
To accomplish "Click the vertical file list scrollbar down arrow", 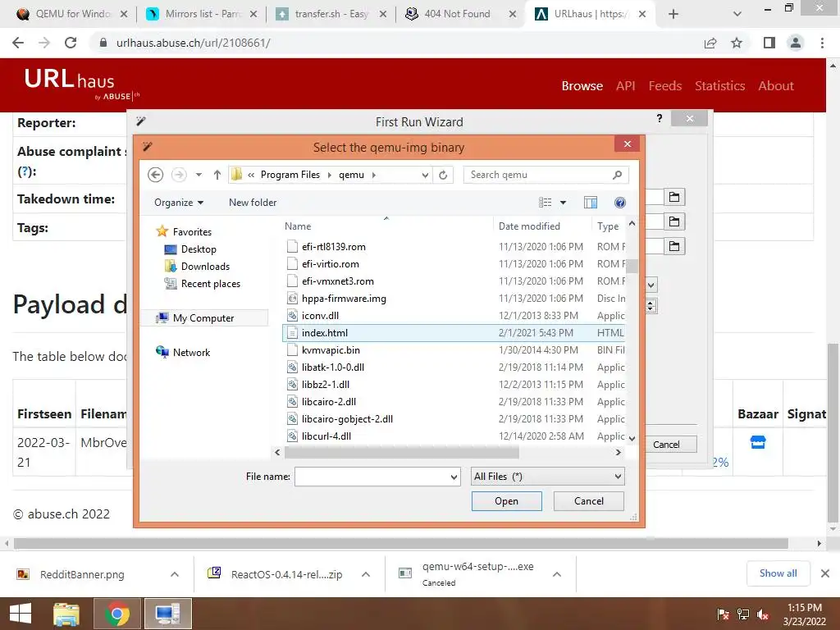I will 632,438.
